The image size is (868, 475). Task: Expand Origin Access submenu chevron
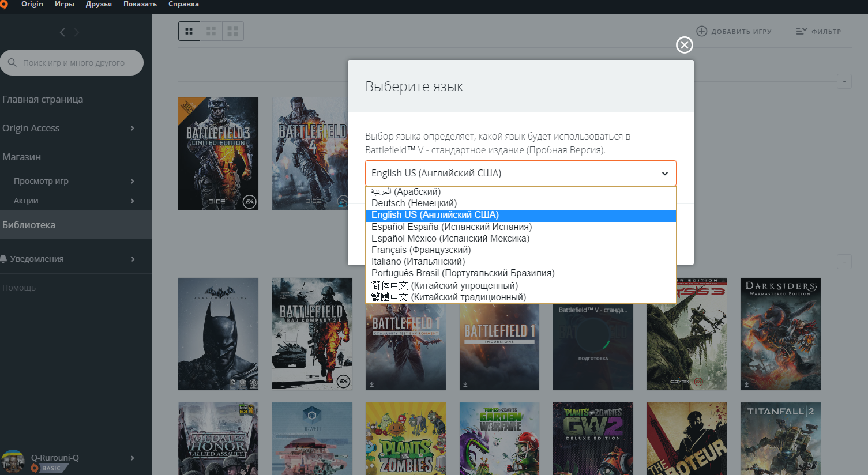(x=133, y=128)
